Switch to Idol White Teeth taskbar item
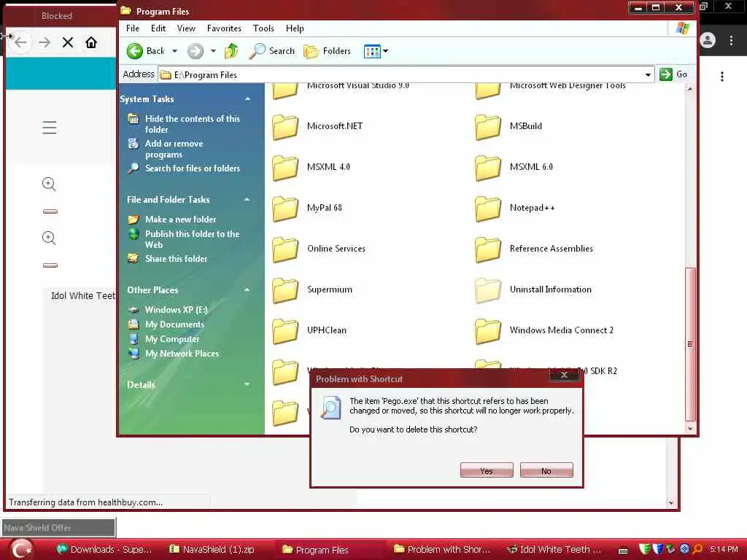The width and height of the screenshot is (747, 560). coord(554,550)
